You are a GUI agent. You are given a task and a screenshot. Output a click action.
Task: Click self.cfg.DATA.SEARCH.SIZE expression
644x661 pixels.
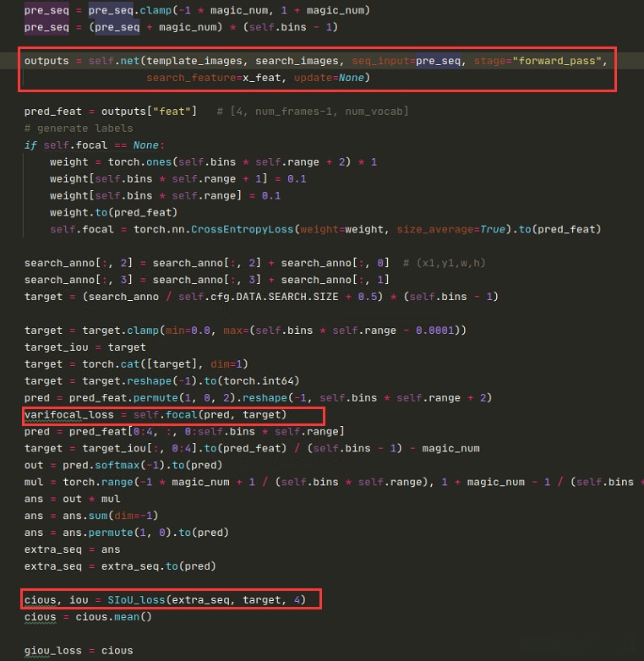pyautogui.click(x=258, y=297)
